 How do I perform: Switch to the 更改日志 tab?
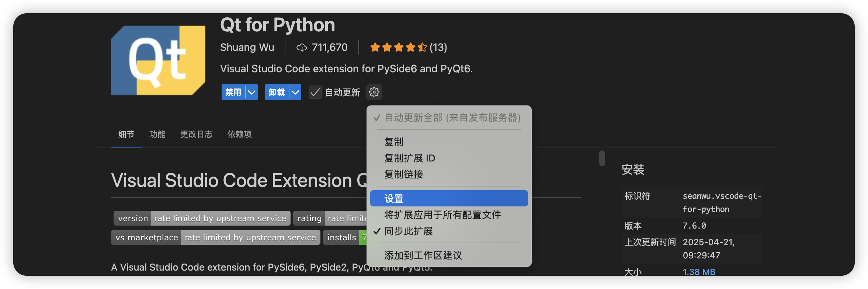pos(196,134)
